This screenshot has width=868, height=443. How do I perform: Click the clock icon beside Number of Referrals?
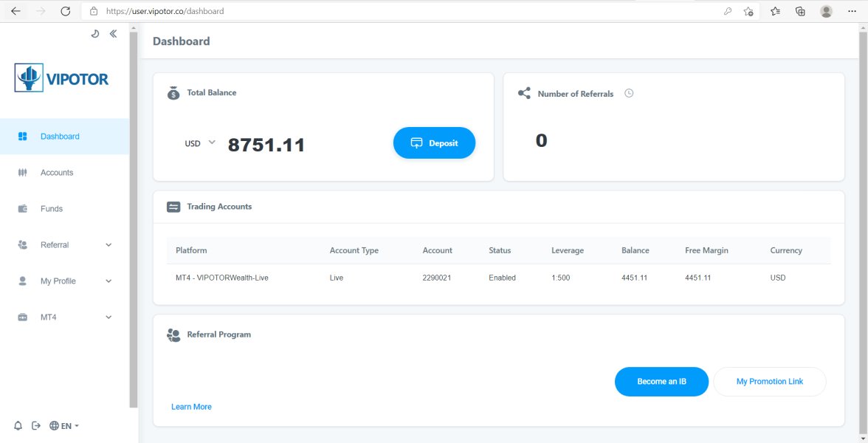629,93
